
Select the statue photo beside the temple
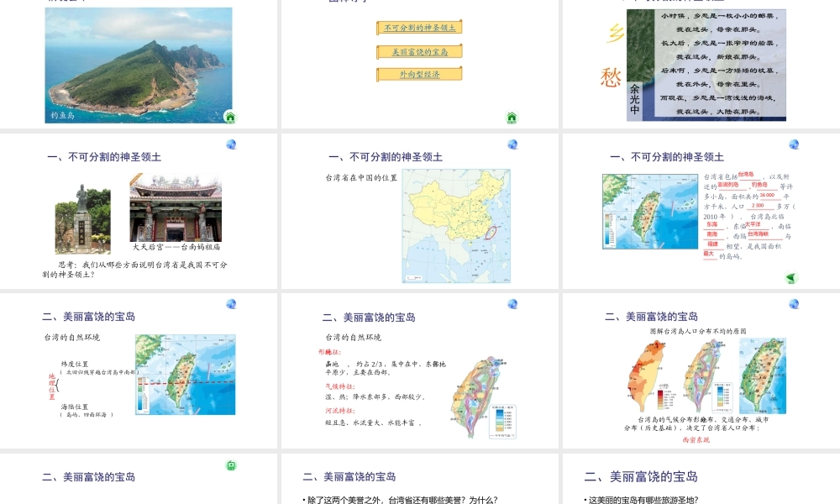pyautogui.click(x=82, y=218)
